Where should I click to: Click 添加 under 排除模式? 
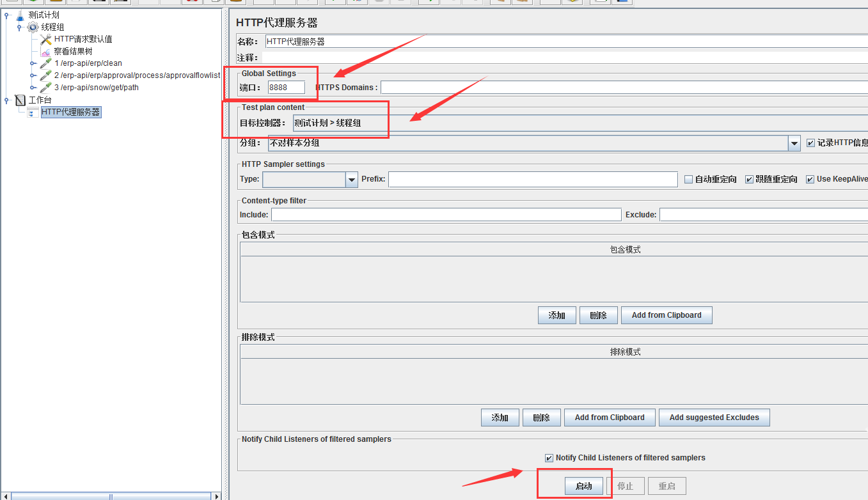point(500,418)
